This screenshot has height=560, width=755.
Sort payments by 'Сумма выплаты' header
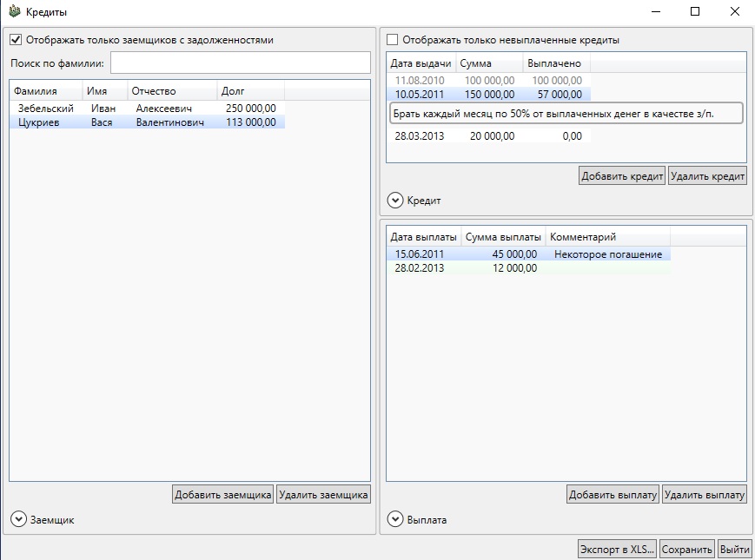point(503,237)
